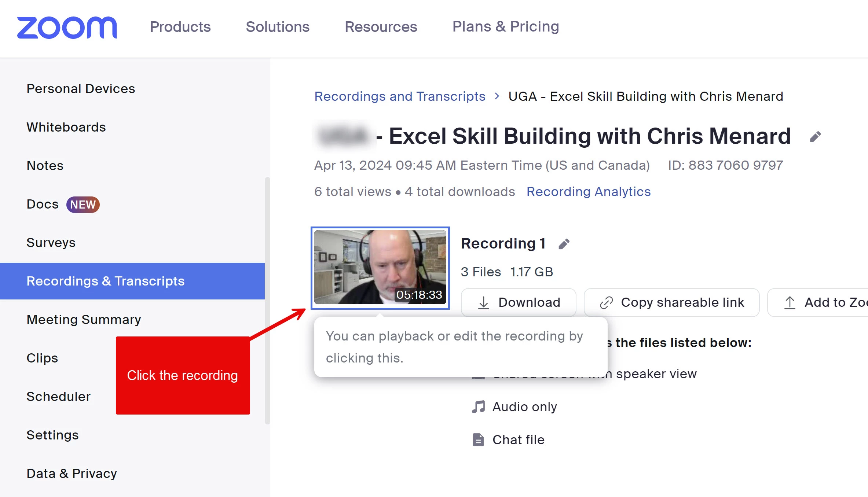Select Meeting Summary in the sidebar
Image resolution: width=868 pixels, height=497 pixels.
coord(84,320)
